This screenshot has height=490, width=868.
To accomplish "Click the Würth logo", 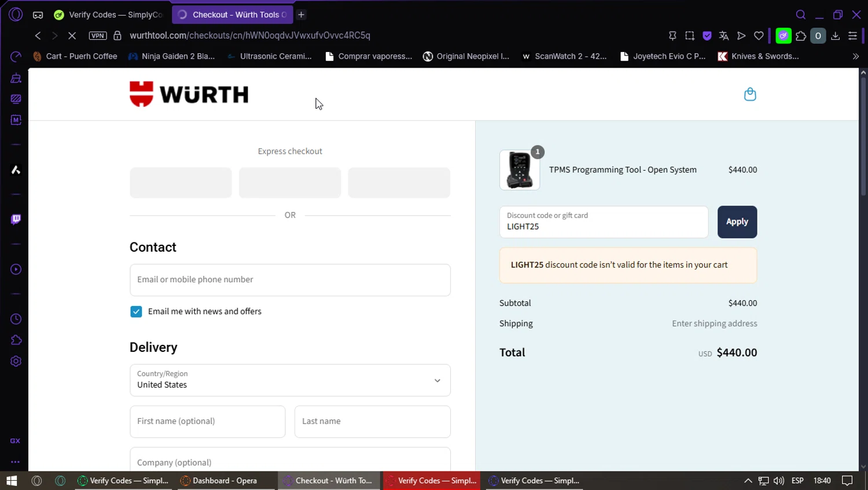I will pyautogui.click(x=189, y=94).
